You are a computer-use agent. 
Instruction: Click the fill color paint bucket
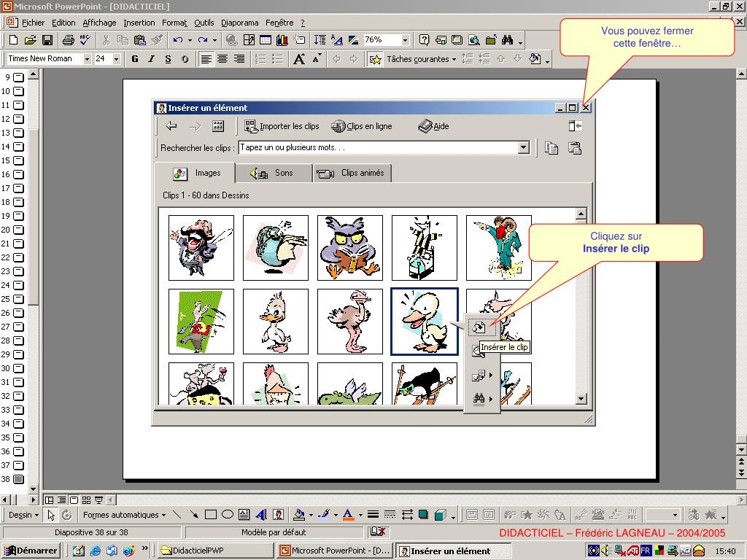tap(299, 515)
